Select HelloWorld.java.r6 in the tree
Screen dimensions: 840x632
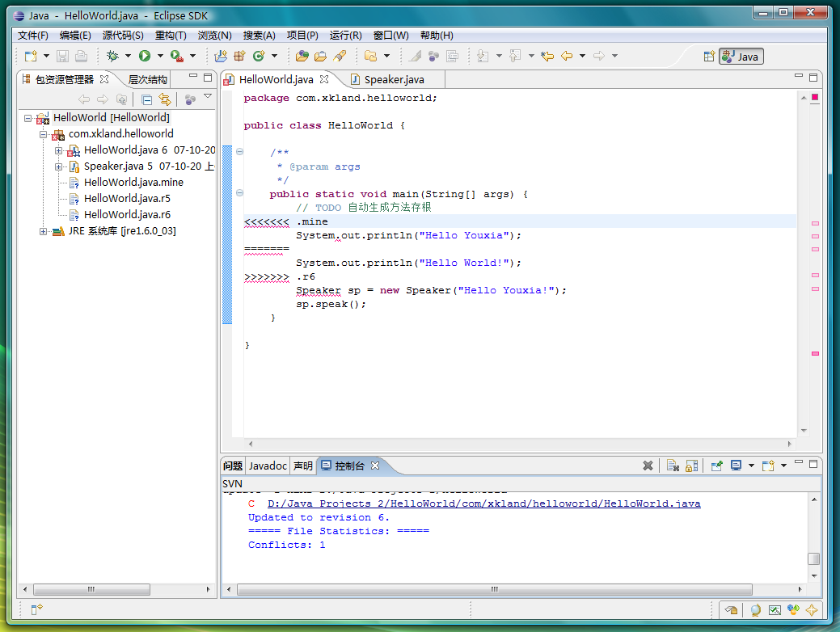tap(127, 215)
